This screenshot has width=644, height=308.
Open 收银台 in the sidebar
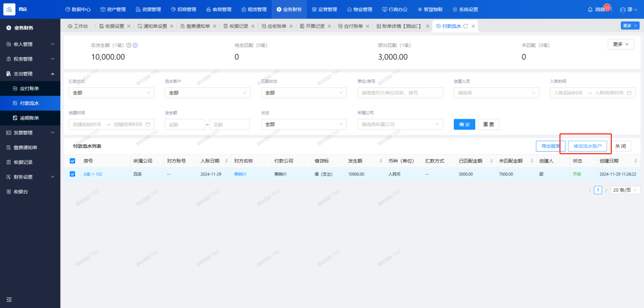(30, 192)
